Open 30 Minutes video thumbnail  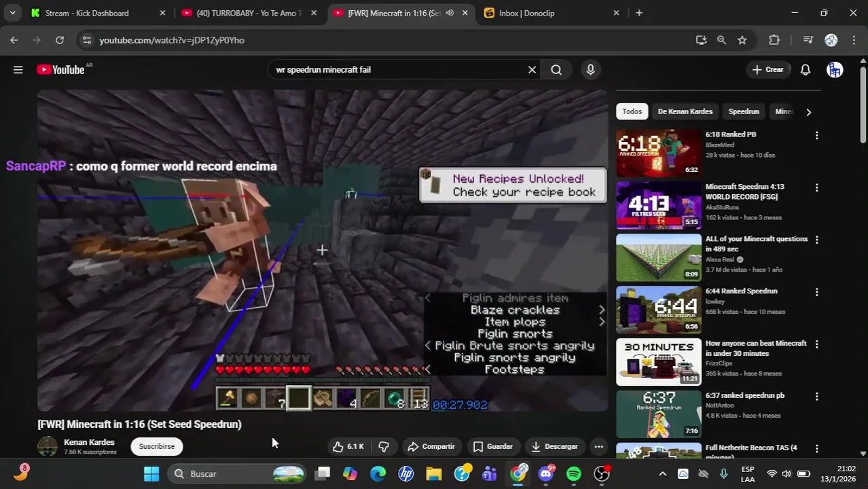pos(658,362)
